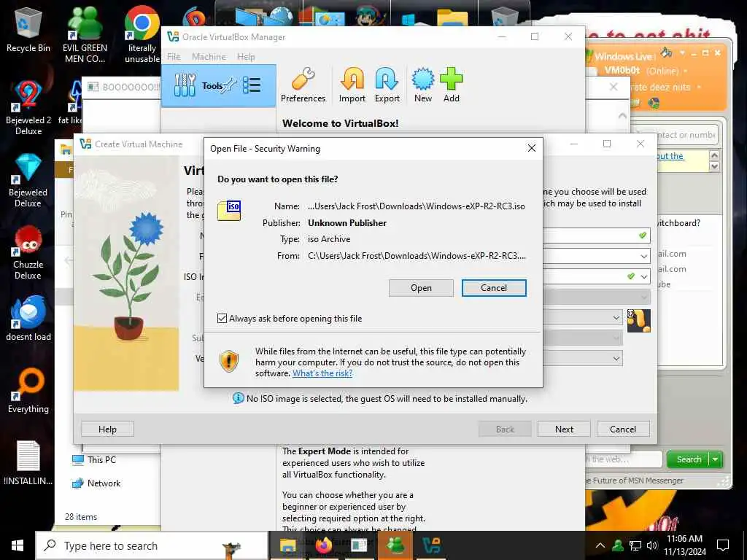Click Cancel in Create Virtual Machine wizard
Viewport: 747px width, 560px height.
[623, 429]
